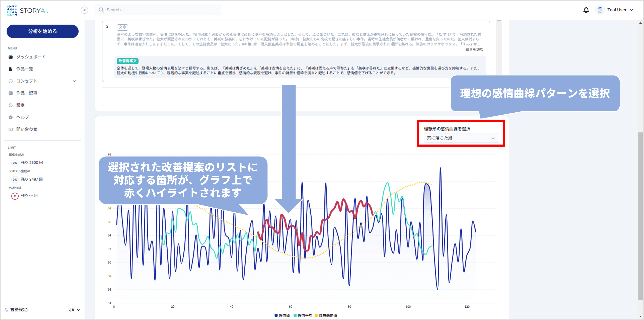Click the 文章 tag label
Screen dimensions: 644x320
[x=122, y=27]
